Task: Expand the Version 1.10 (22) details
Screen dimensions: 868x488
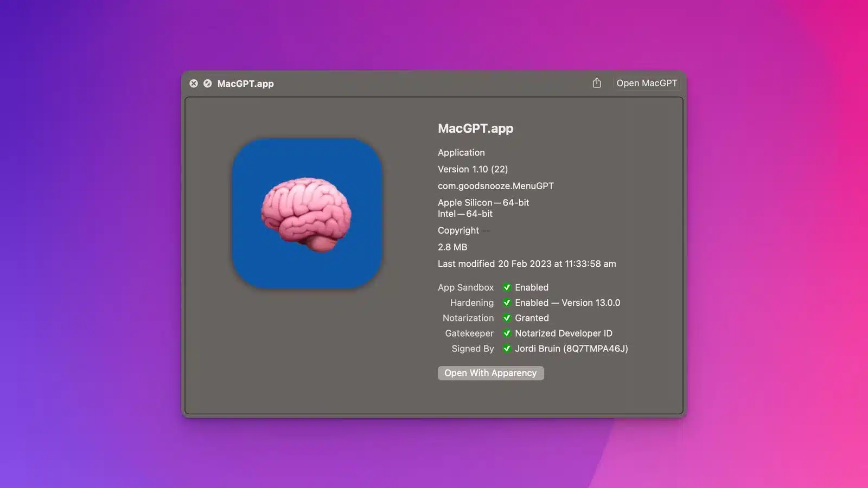Action: [x=473, y=169]
